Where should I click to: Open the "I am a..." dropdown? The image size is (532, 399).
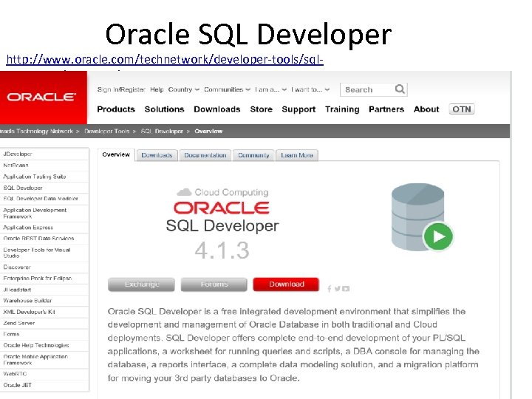(x=270, y=89)
